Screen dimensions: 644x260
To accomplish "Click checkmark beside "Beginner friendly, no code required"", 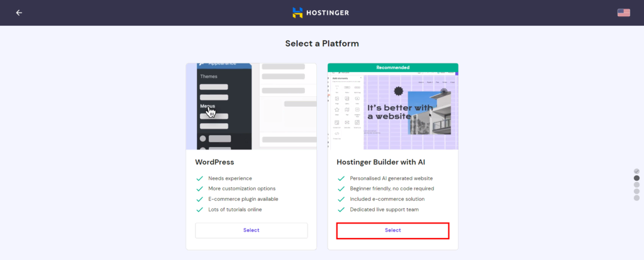I will 341,188.
